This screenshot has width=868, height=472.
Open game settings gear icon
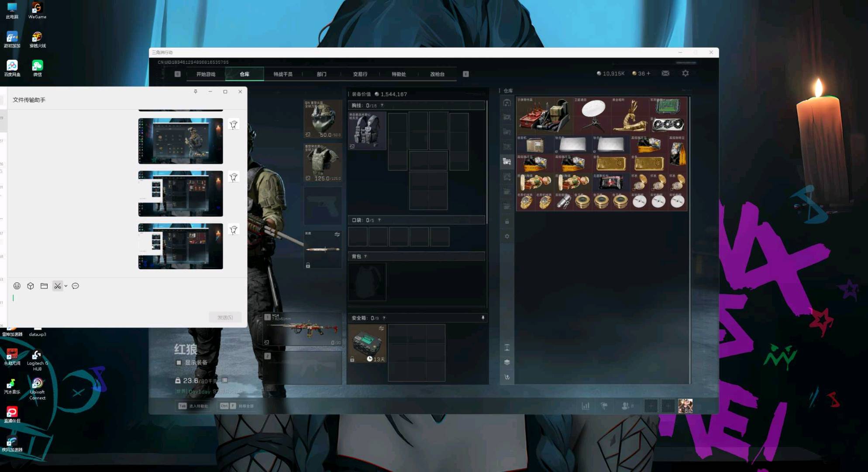pyautogui.click(x=685, y=73)
